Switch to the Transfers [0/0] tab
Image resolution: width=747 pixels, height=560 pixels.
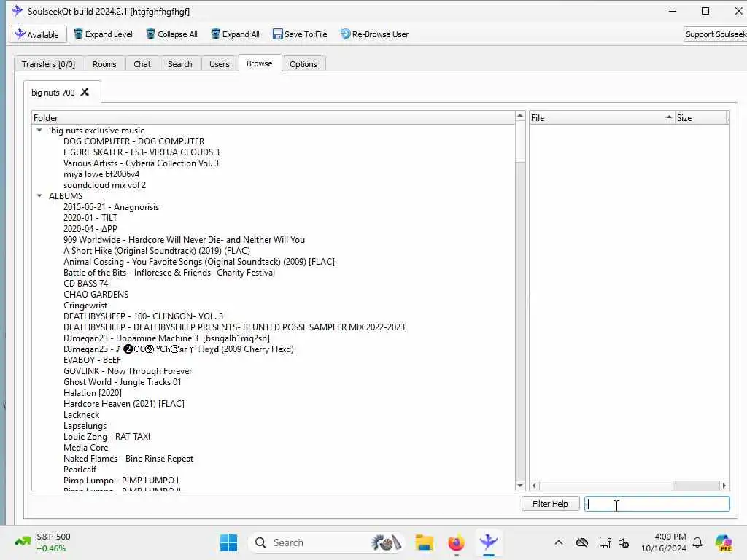click(x=49, y=64)
